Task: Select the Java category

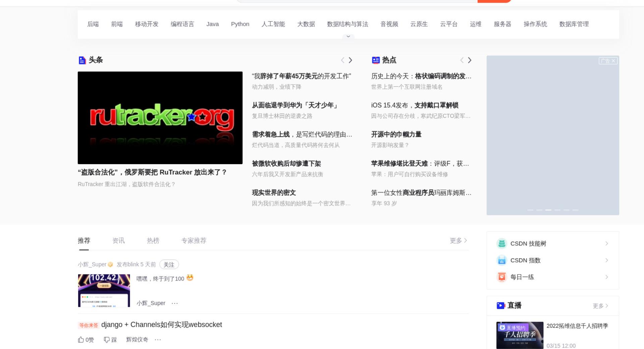Action: click(x=212, y=24)
